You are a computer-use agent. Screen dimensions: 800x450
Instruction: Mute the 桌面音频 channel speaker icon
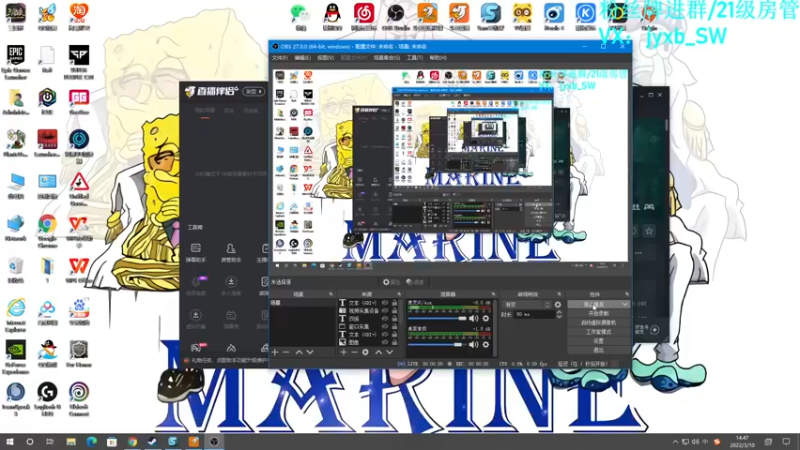(x=474, y=344)
